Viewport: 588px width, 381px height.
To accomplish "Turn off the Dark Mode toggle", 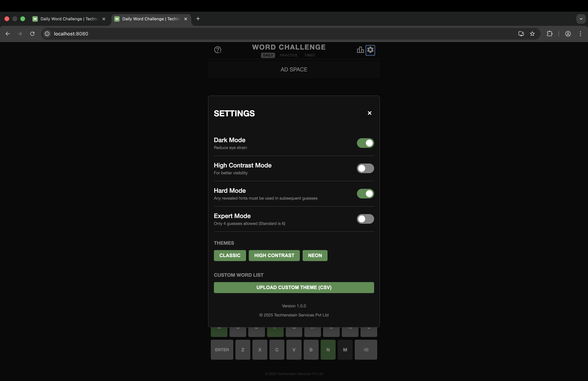I will (365, 143).
